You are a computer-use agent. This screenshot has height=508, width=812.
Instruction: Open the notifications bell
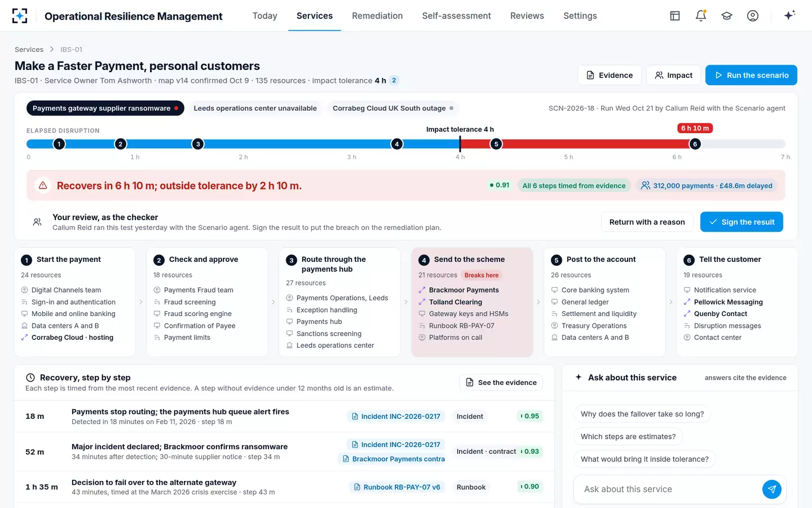coord(701,16)
